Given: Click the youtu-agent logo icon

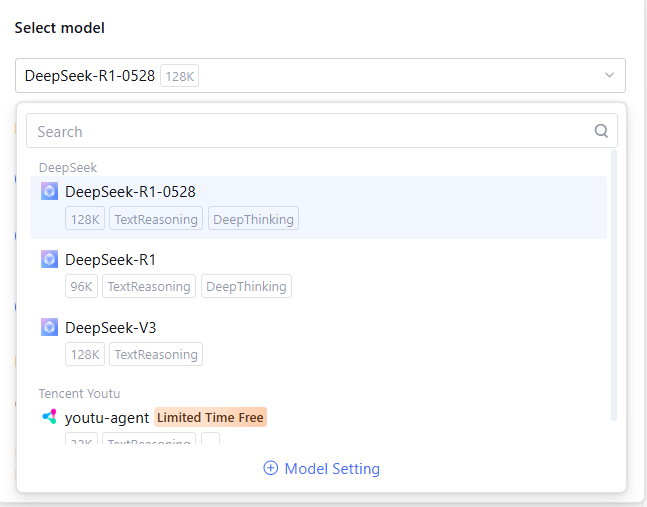Looking at the screenshot, I should pos(49,417).
